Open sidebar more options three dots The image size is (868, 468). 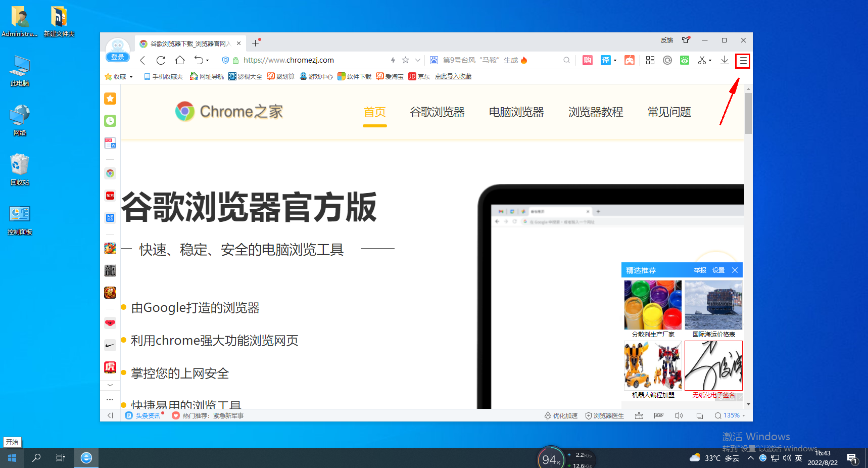[110, 399]
